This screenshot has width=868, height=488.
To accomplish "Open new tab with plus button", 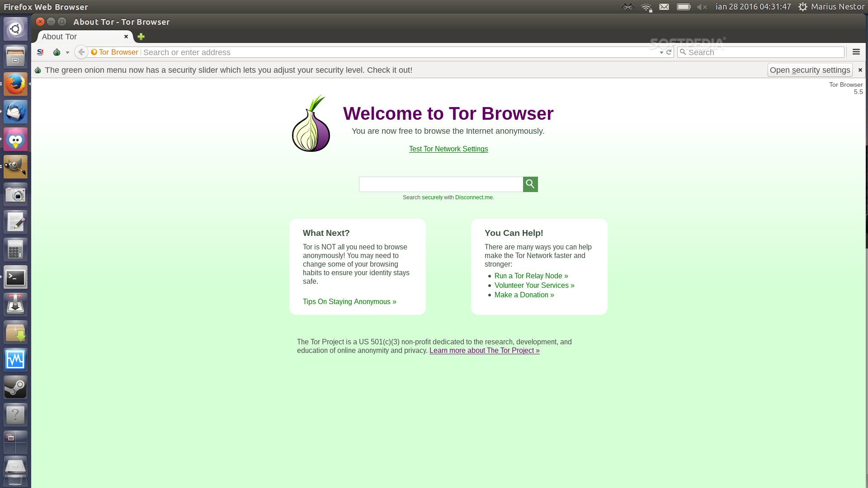I will point(141,36).
